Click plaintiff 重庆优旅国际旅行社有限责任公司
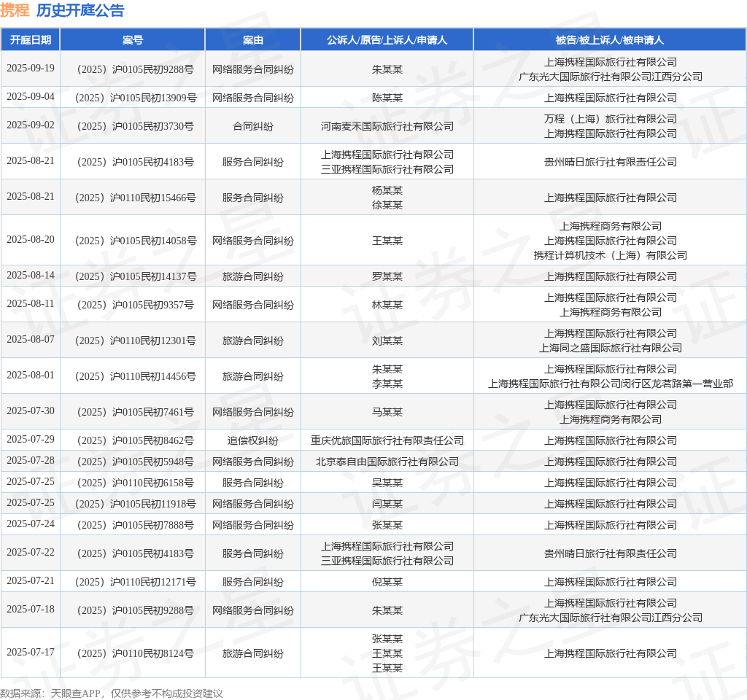 [x=387, y=440]
